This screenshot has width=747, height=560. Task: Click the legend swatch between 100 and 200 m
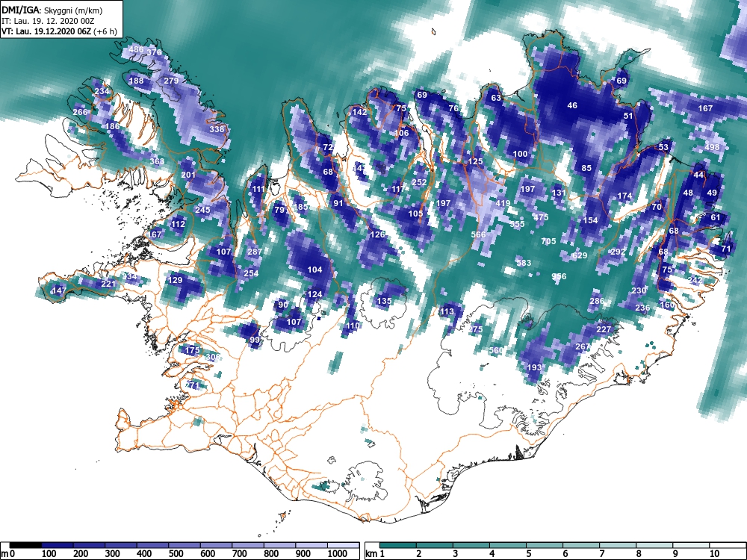(x=58, y=545)
